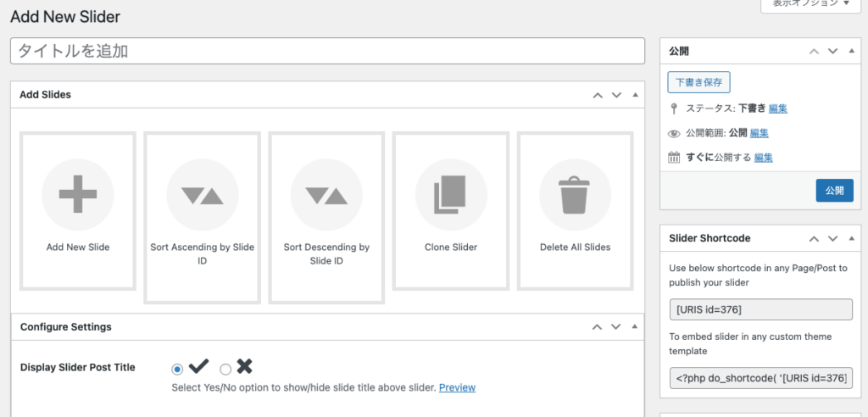Click Sort Ascending by Slide ID icon
The width and height of the screenshot is (868, 417).
202,195
